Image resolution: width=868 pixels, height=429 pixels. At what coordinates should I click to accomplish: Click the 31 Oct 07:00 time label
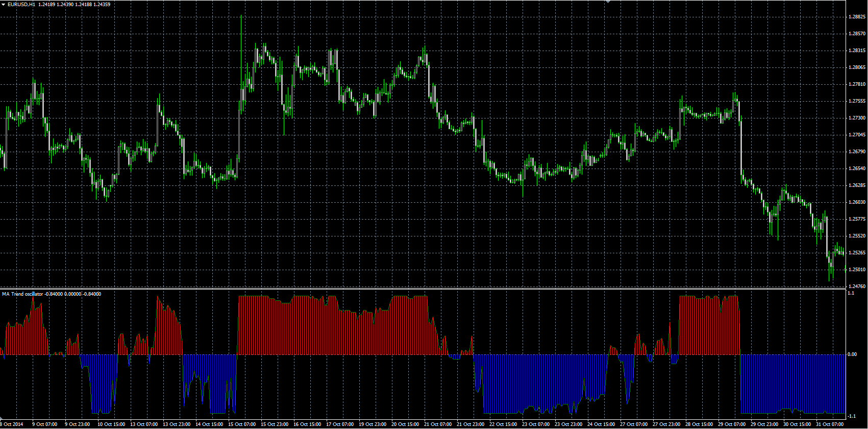(x=830, y=424)
